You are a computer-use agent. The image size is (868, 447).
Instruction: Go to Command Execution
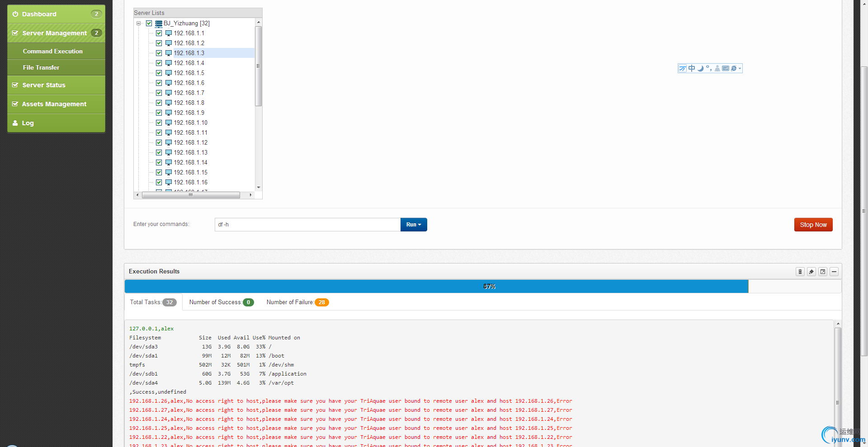click(x=56, y=51)
